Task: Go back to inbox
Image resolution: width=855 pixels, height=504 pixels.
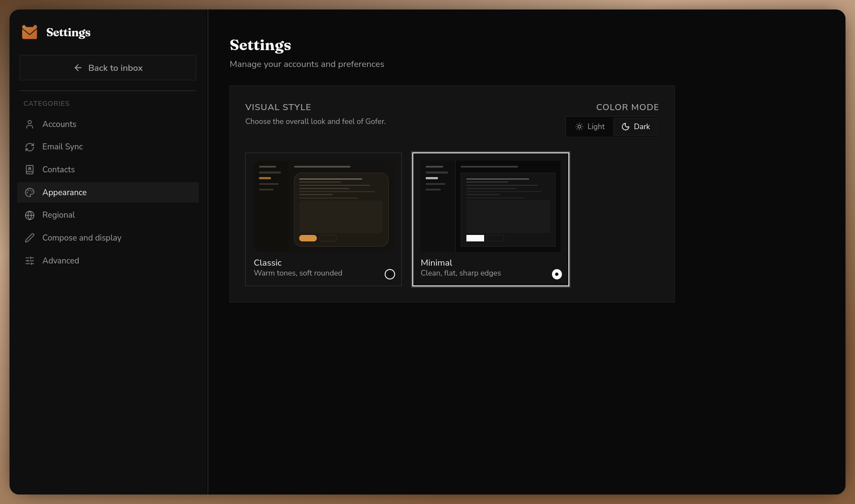Action: pos(108,68)
